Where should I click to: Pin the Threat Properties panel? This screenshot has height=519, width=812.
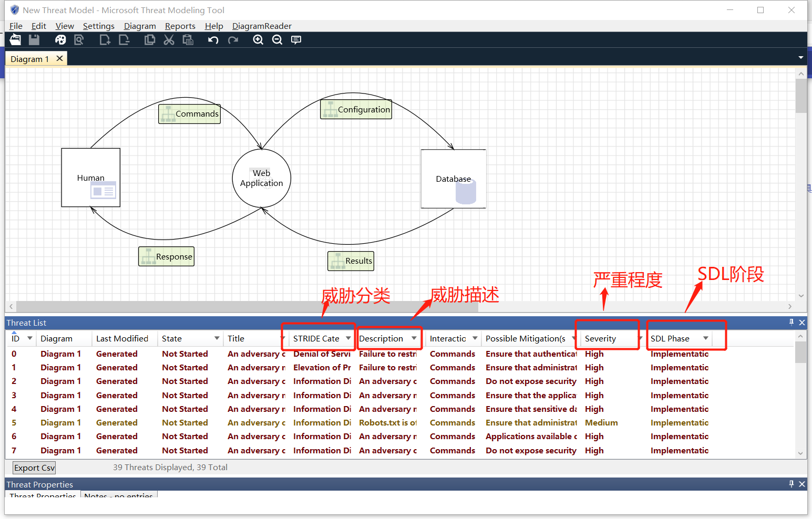(792, 484)
